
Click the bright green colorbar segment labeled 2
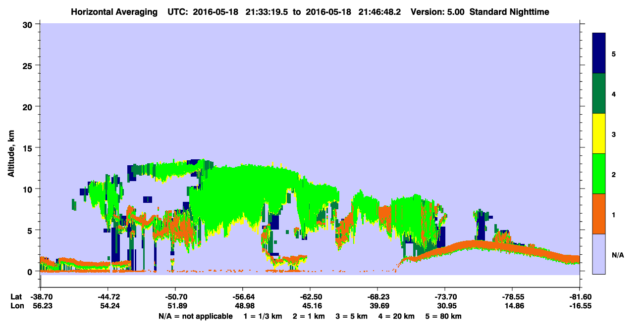tap(599, 174)
